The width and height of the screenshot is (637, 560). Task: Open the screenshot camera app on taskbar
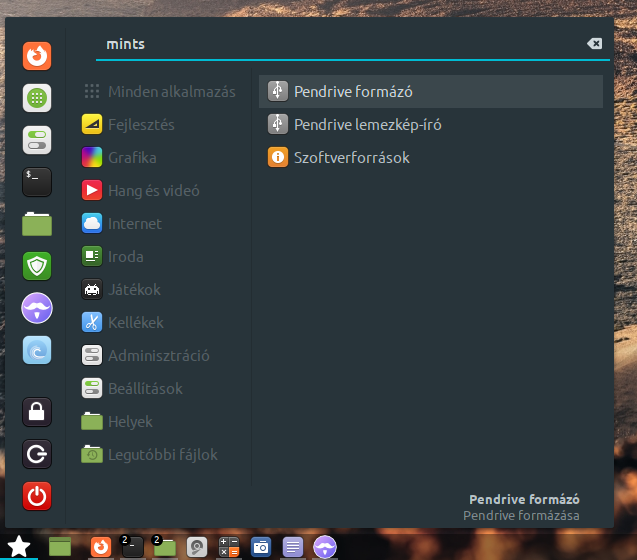click(x=261, y=547)
